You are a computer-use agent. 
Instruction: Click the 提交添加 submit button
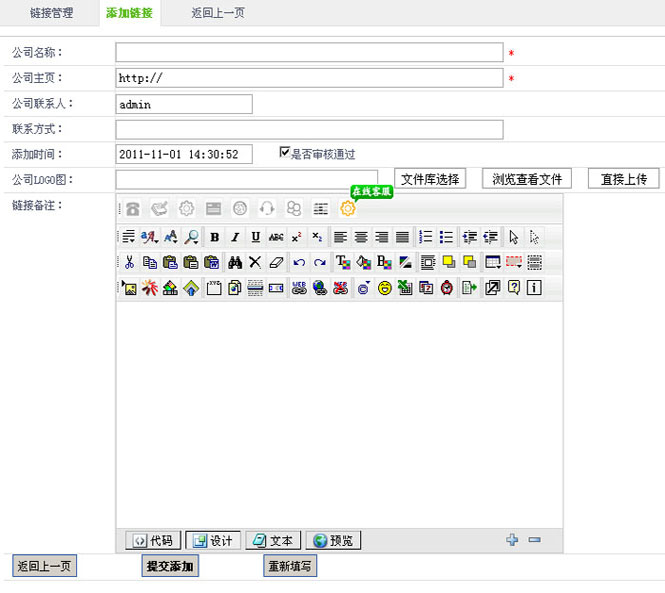170,566
